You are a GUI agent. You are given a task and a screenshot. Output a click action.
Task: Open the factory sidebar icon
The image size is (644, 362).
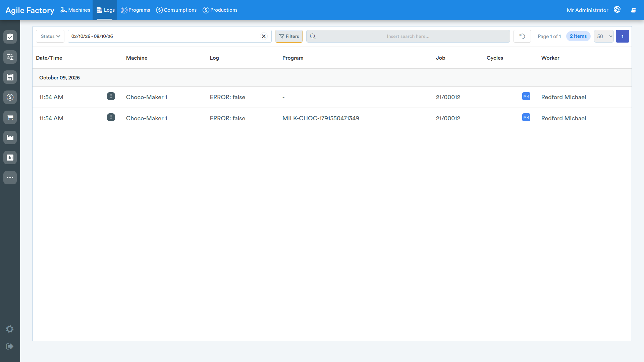pyautogui.click(x=10, y=137)
